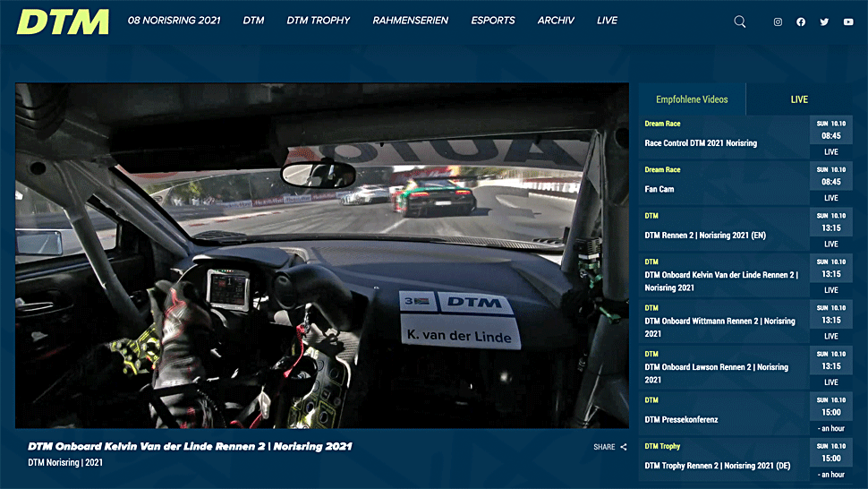Click the 'DTM Norisring | 2021' subtitle
The image size is (868, 489).
[x=65, y=462]
